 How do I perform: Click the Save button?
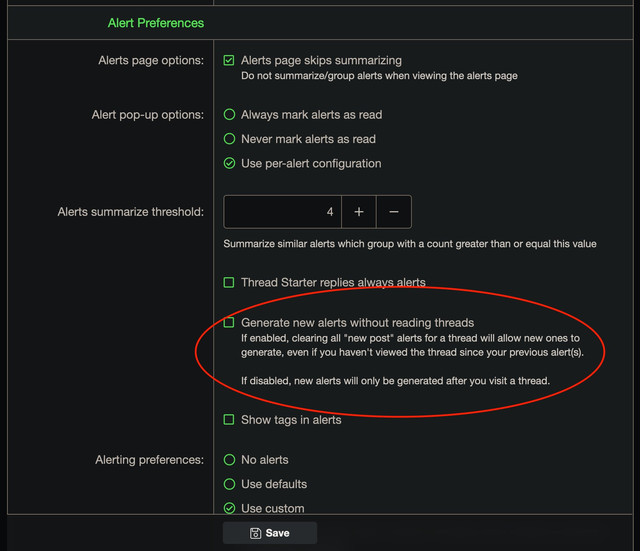pyautogui.click(x=270, y=533)
